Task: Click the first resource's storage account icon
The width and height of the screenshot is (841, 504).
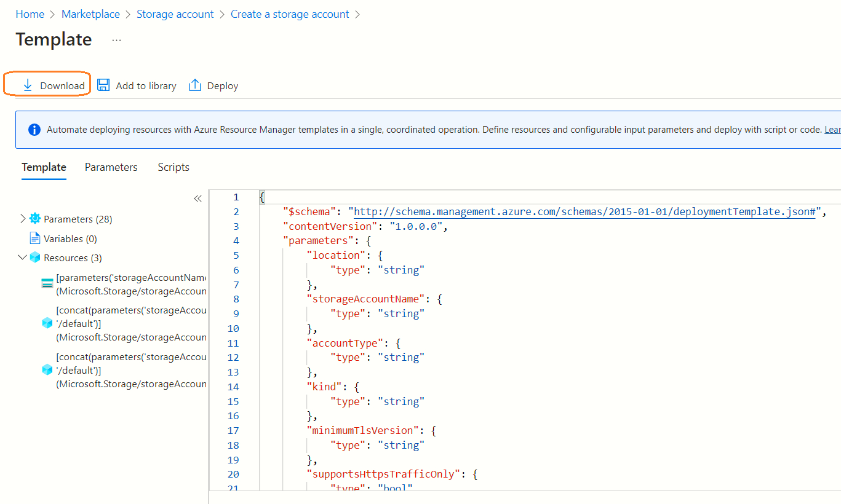Action: pos(47,283)
